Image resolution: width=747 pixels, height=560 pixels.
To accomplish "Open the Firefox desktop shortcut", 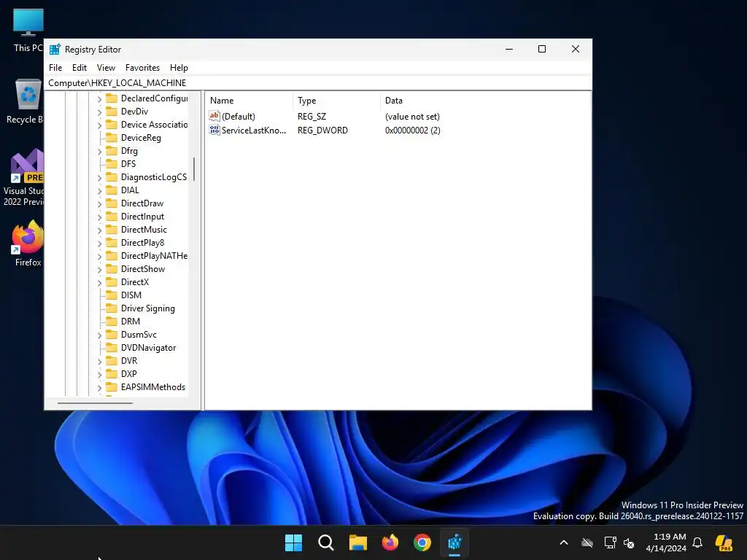I will (28, 244).
